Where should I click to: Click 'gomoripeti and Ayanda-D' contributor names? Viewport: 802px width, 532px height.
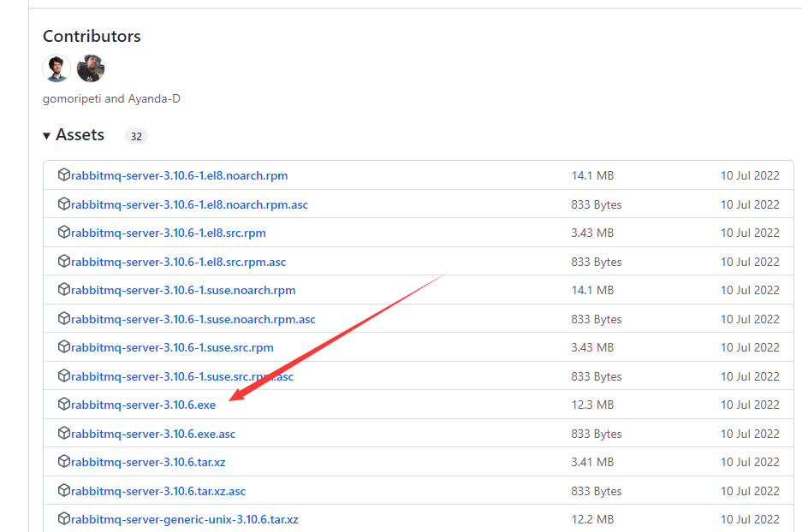111,98
